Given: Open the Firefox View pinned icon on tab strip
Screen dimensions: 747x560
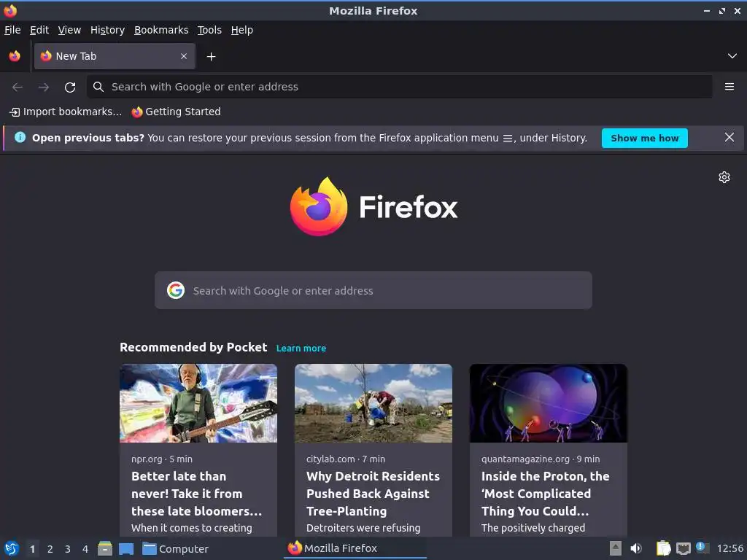Looking at the screenshot, I should point(15,56).
